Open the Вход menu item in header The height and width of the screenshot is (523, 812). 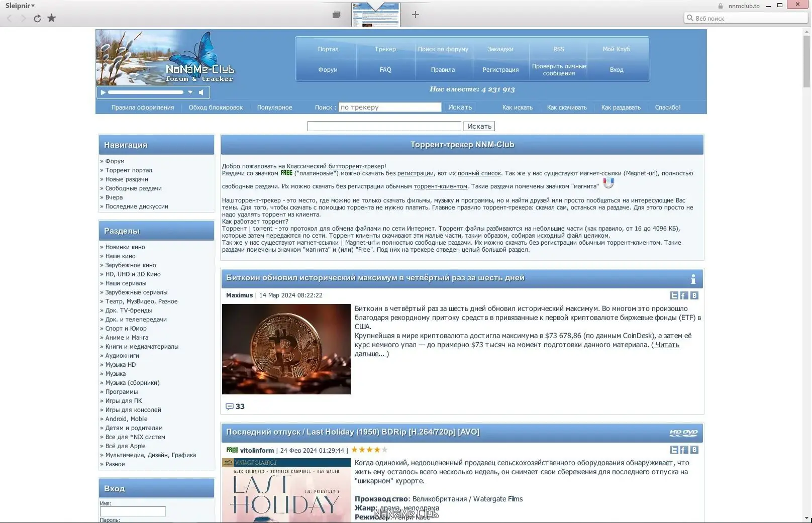point(617,70)
